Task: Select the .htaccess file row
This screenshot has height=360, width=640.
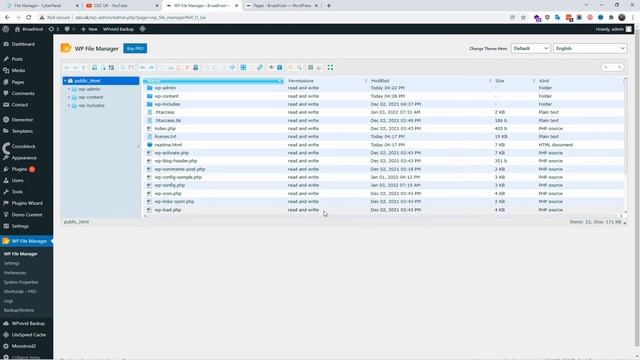Action: (384, 112)
